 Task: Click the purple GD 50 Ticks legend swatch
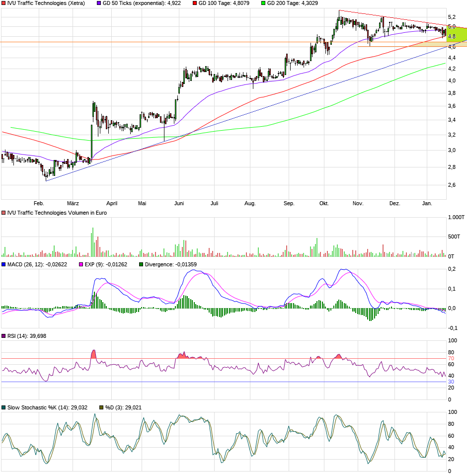[99, 3]
